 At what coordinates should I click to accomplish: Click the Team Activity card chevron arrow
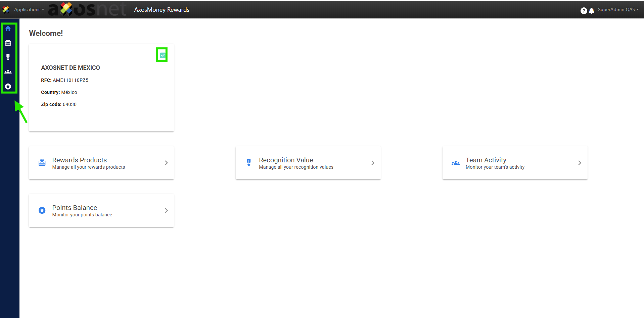[x=580, y=163]
